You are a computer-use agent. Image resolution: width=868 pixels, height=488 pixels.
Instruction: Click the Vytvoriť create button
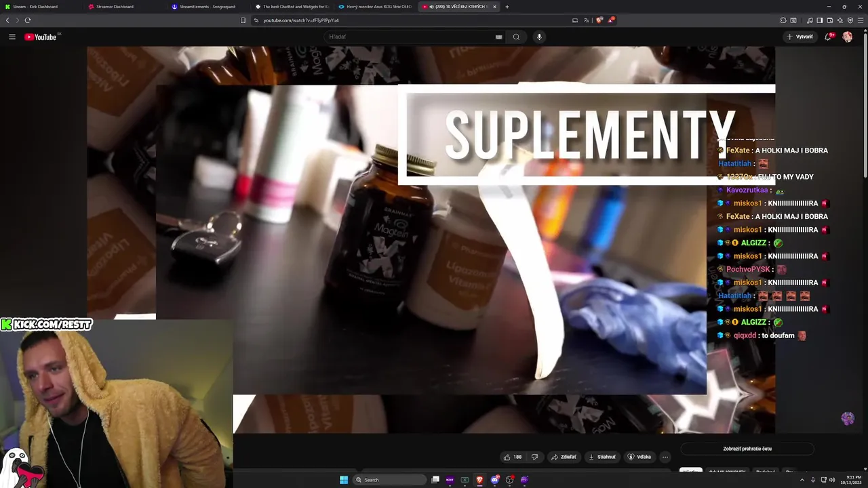[800, 37]
